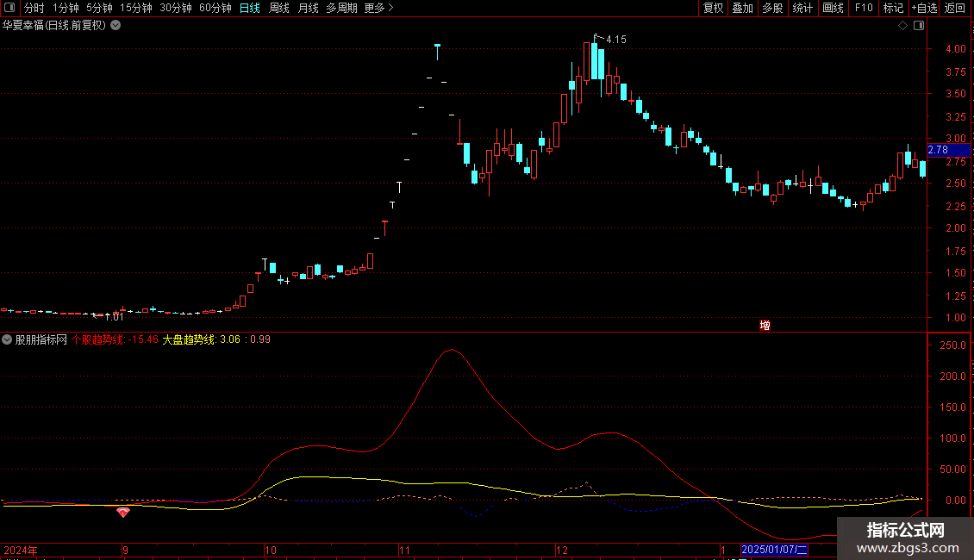Toggle the sidebar panel icon at top-left

(9, 8)
